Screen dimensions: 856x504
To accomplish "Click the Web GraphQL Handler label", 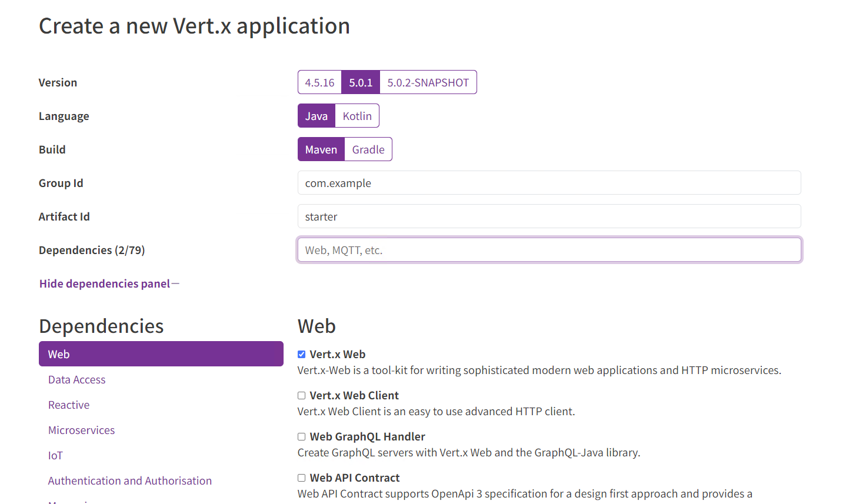I will pyautogui.click(x=367, y=436).
